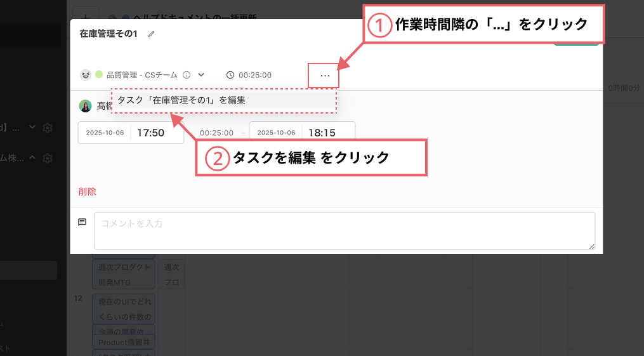Image resolution: width=644 pixels, height=356 pixels.
Task: Click the emoji face icon before 品質管理
Action: [86, 75]
